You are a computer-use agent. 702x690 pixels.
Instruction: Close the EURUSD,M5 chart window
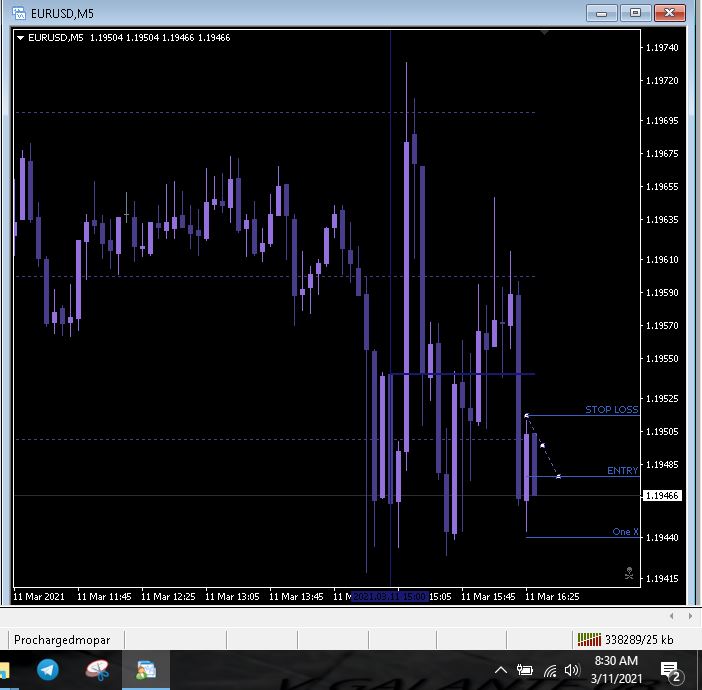tap(669, 13)
